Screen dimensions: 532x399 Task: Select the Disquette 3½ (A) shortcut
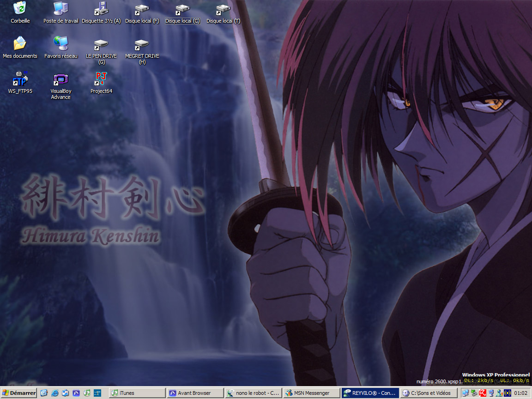tap(102, 12)
